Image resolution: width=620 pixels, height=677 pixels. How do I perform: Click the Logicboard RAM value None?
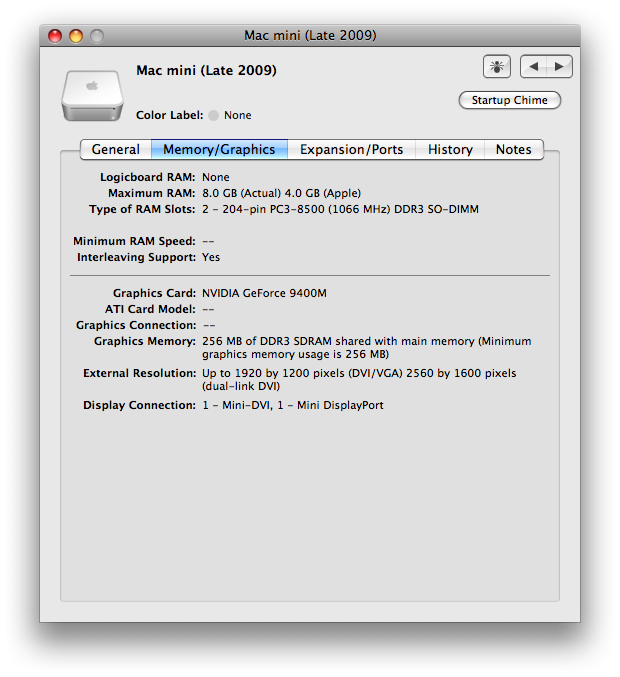click(x=215, y=177)
